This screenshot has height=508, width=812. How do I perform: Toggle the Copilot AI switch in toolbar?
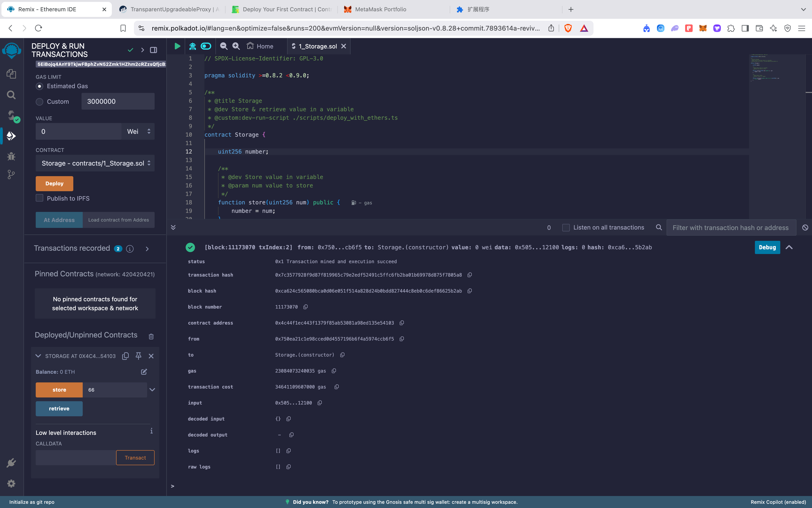pyautogui.click(x=206, y=46)
